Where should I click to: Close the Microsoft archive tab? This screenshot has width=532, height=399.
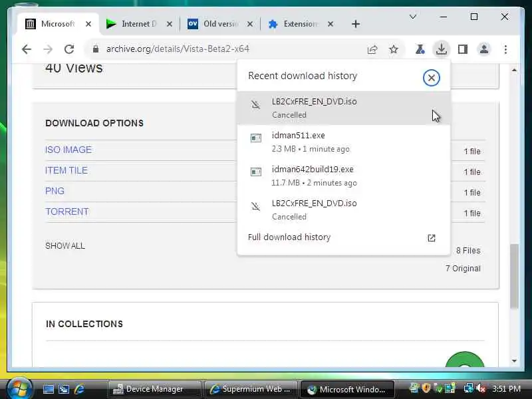click(x=88, y=24)
